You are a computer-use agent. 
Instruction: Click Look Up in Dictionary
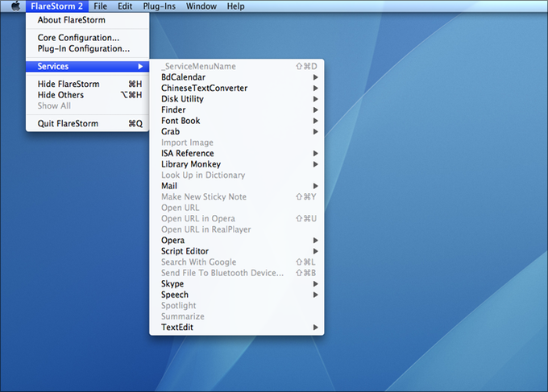point(237,175)
